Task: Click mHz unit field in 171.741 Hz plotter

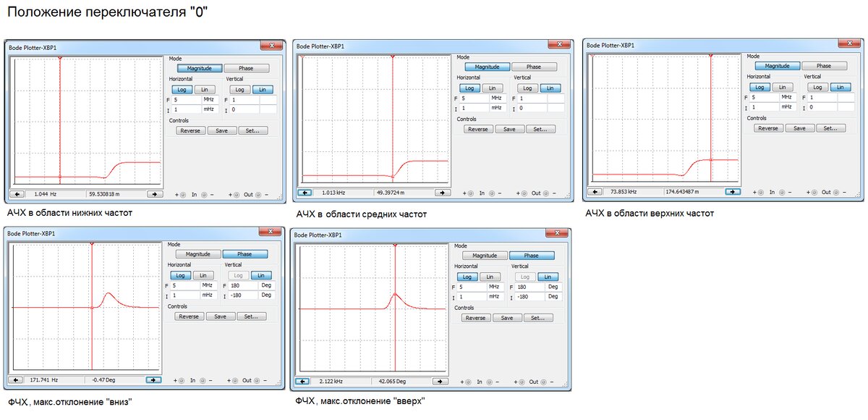Action: tap(210, 295)
